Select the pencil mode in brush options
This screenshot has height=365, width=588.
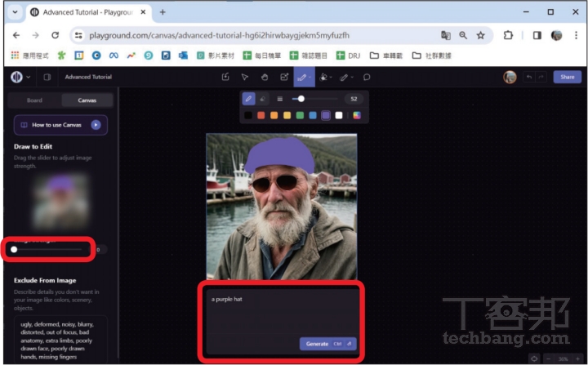pyautogui.click(x=248, y=99)
